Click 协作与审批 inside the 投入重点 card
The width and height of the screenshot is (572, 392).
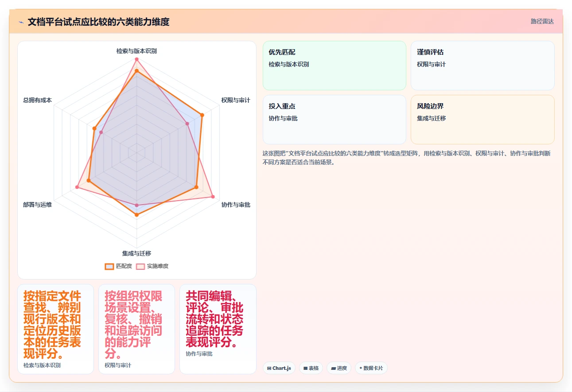point(283,118)
